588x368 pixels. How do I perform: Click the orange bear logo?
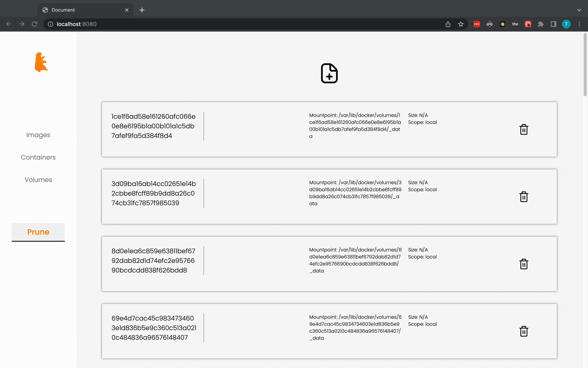[41, 62]
